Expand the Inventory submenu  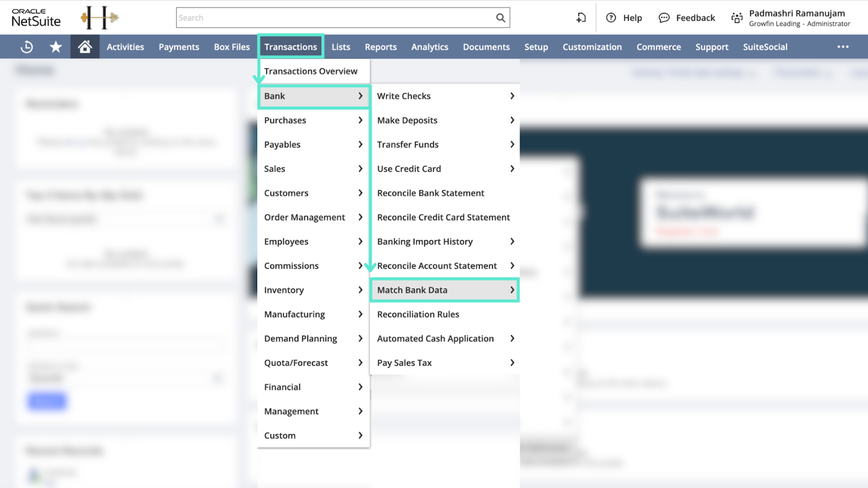click(x=314, y=290)
